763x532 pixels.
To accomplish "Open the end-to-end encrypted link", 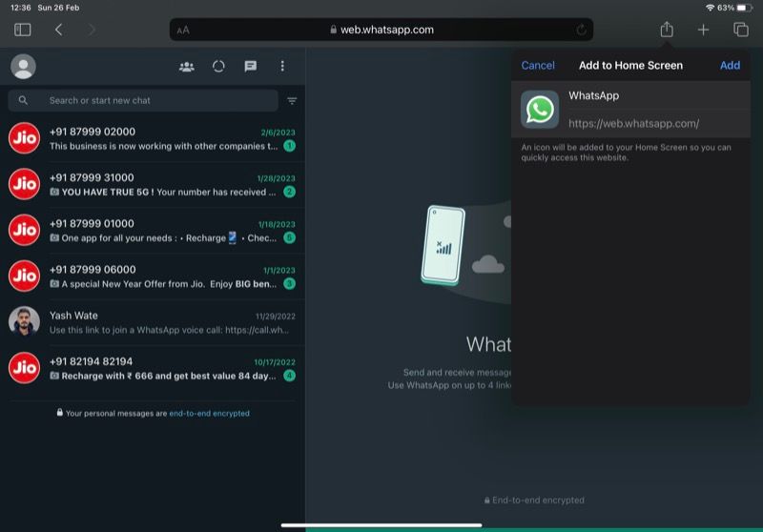I will [209, 414].
